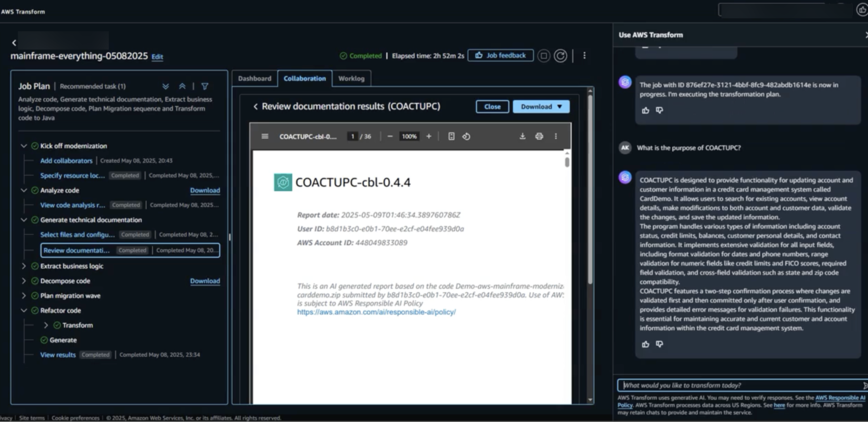The height and width of the screenshot is (422, 868).
Task: Edit the job name
Action: (x=157, y=57)
